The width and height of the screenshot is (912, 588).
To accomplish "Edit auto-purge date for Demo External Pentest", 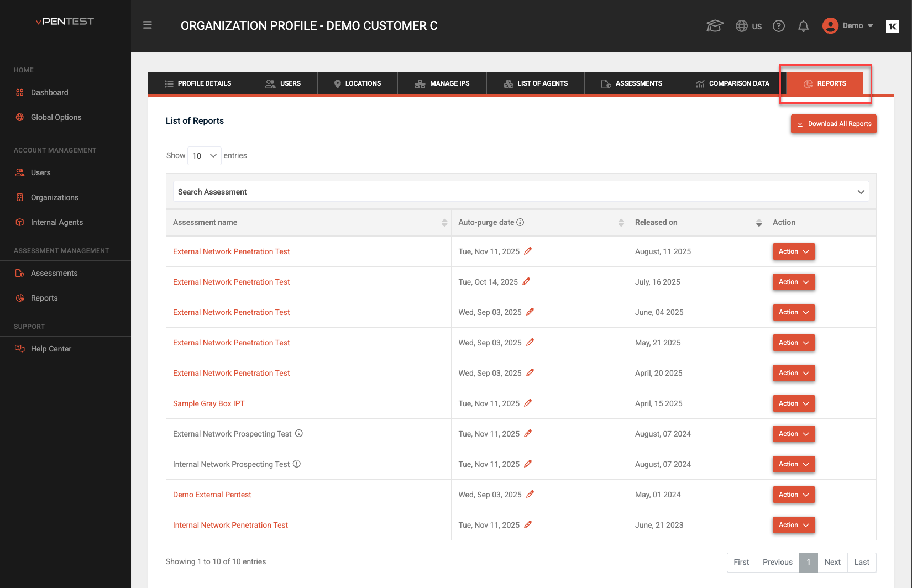I will coord(530,494).
